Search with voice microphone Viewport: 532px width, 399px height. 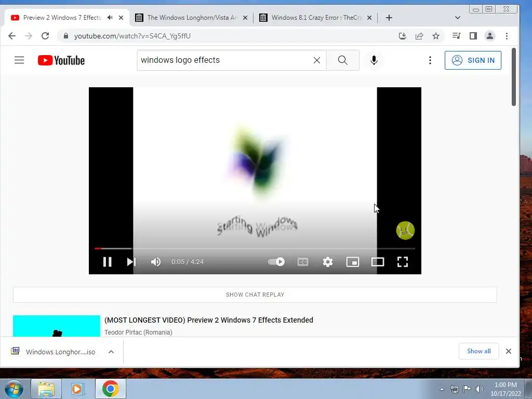[374, 60]
